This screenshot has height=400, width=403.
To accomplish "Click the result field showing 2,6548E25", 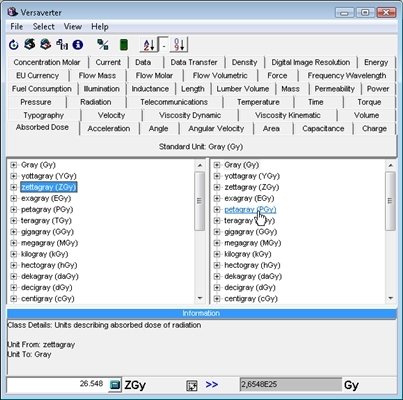I will point(290,385).
